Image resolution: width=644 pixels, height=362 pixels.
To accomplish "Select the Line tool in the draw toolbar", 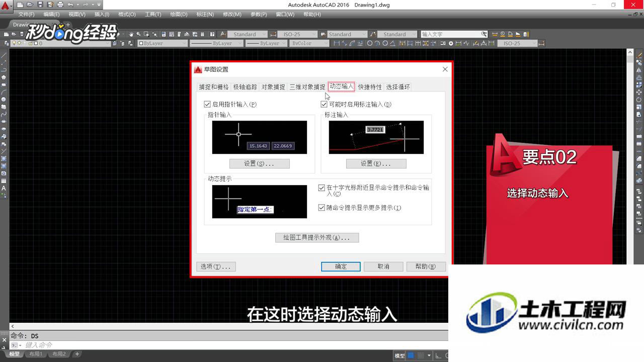I will [x=4, y=55].
